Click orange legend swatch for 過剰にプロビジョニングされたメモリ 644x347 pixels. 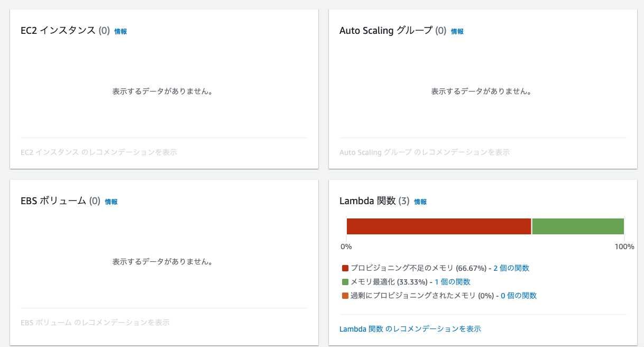click(x=345, y=296)
